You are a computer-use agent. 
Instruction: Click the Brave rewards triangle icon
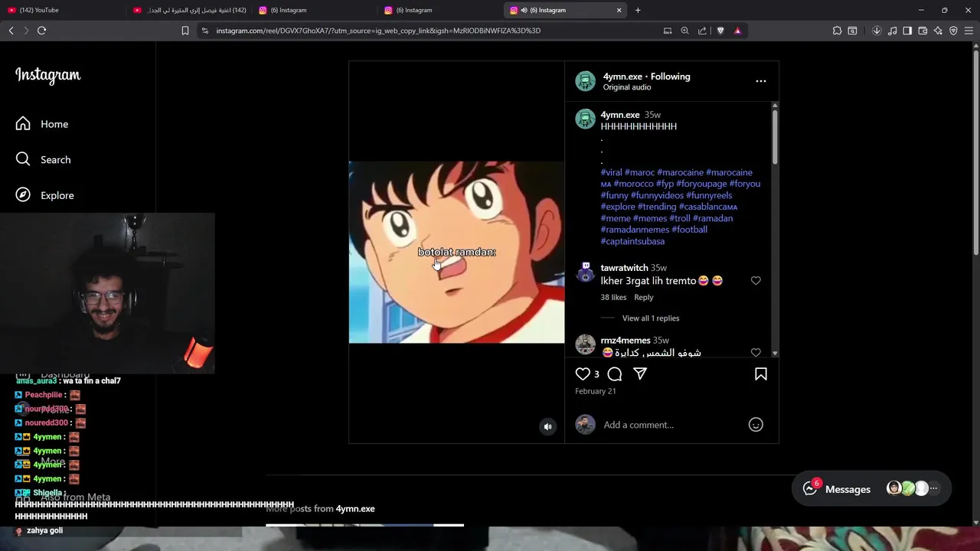coord(737,31)
